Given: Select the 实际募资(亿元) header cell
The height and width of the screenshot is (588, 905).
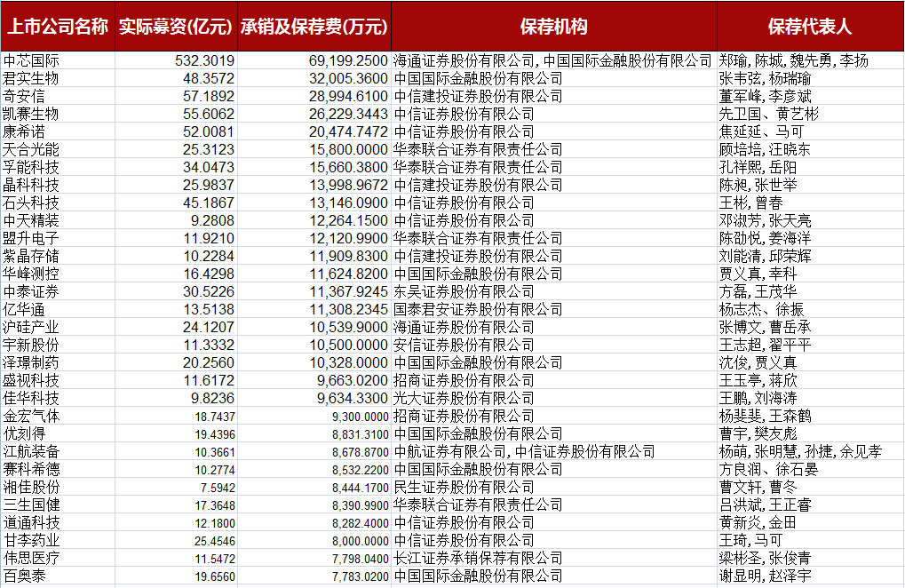Looking at the screenshot, I should point(176,26).
